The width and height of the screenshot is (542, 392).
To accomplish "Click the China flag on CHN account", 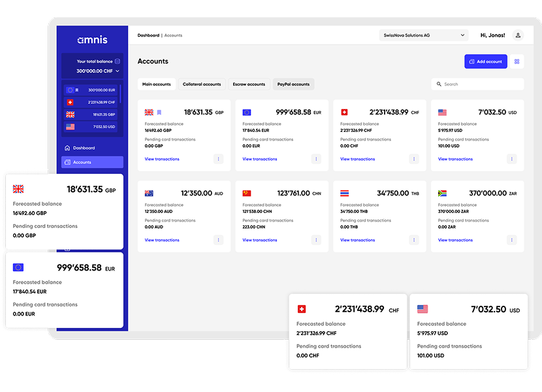I will click(x=247, y=193).
